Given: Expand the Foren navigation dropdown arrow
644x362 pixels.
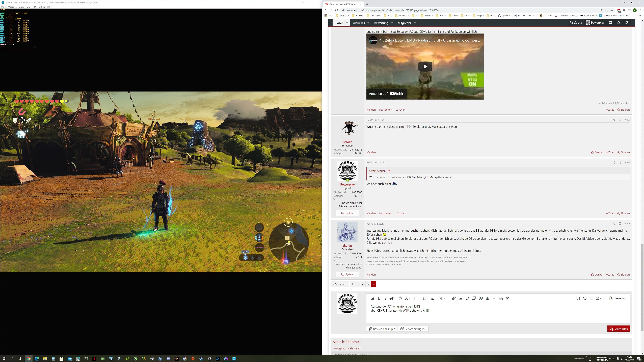Looking at the screenshot, I should [x=347, y=23].
